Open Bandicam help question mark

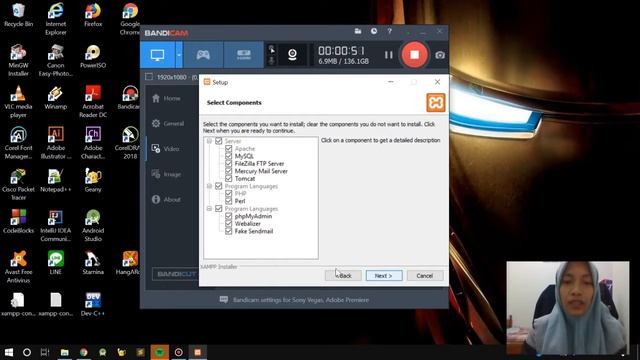[x=389, y=31]
